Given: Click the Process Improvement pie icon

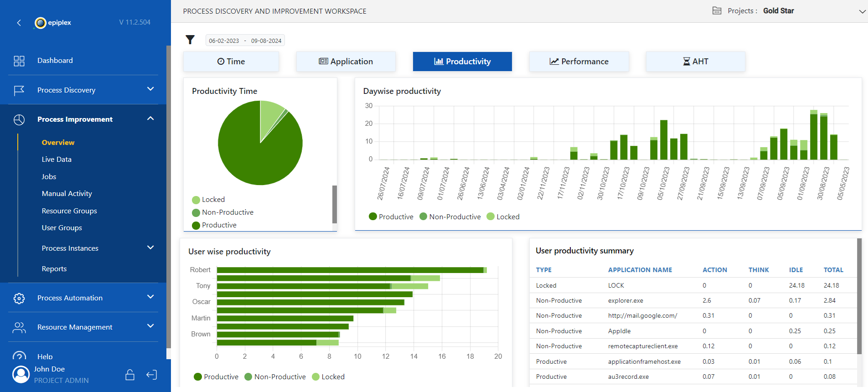Looking at the screenshot, I should click(x=19, y=119).
